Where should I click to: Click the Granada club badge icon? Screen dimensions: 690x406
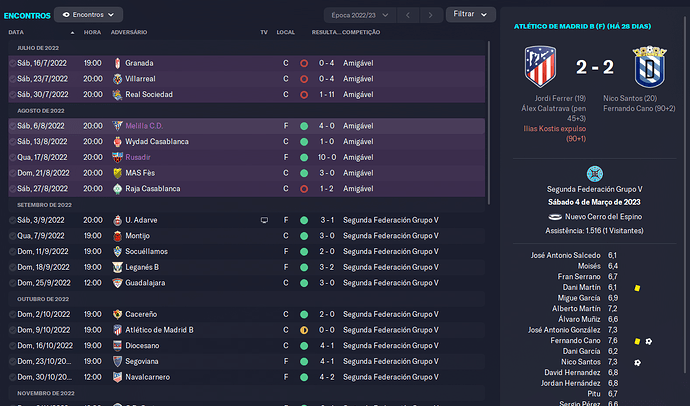(x=117, y=63)
